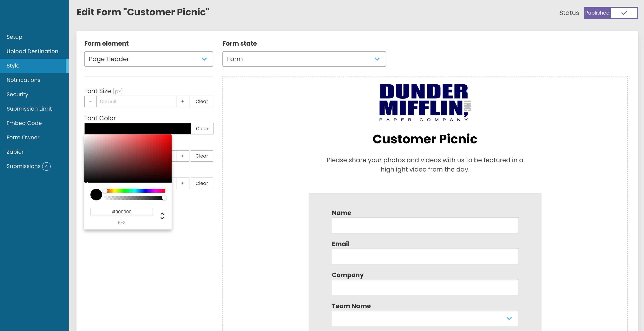644x331 pixels.
Task: Open the Form element dropdown
Action: click(148, 59)
